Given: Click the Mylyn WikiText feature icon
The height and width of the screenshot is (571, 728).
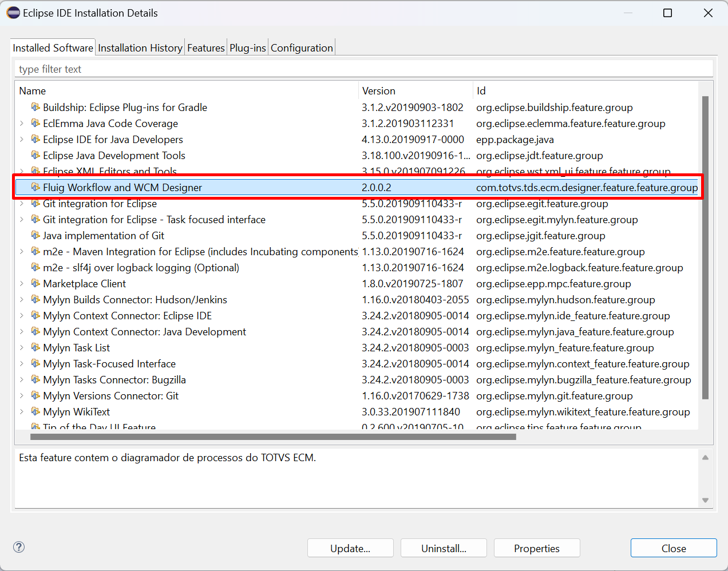Looking at the screenshot, I should pyautogui.click(x=35, y=411).
